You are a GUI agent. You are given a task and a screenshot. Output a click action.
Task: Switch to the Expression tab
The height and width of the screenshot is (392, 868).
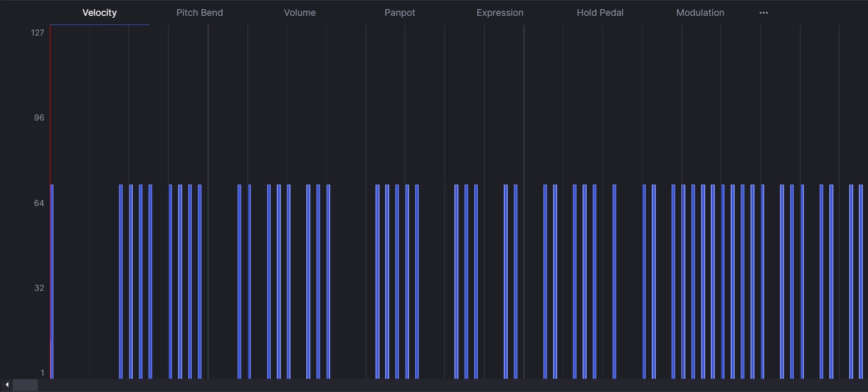coord(500,13)
